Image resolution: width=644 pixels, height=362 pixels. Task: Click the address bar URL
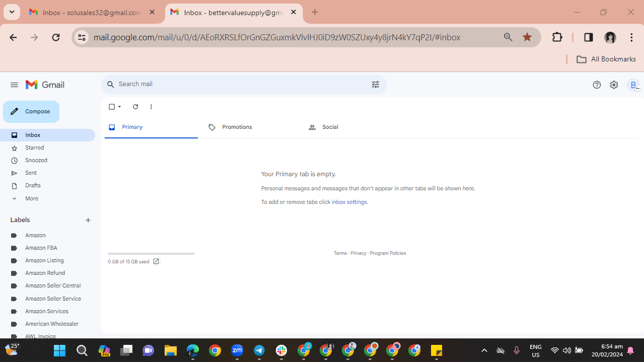(277, 37)
